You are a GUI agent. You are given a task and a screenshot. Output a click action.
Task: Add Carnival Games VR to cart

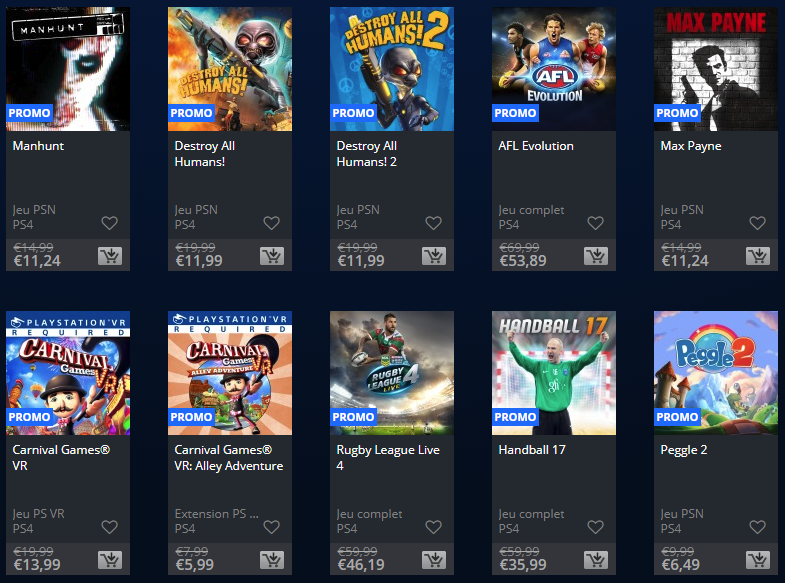pos(110,560)
